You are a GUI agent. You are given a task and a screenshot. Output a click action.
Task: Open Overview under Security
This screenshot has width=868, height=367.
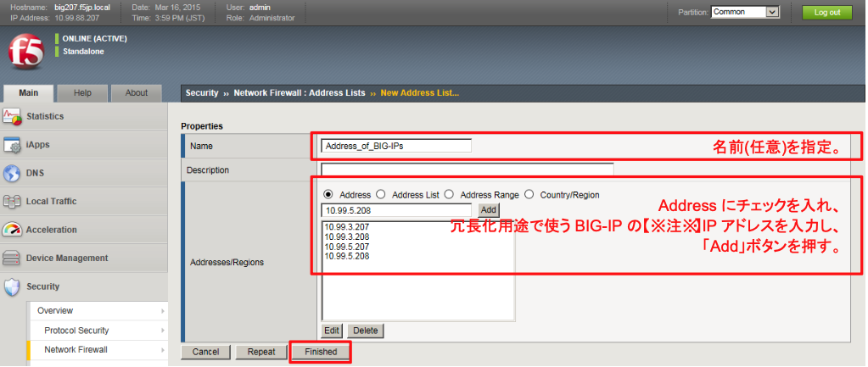(x=97, y=310)
